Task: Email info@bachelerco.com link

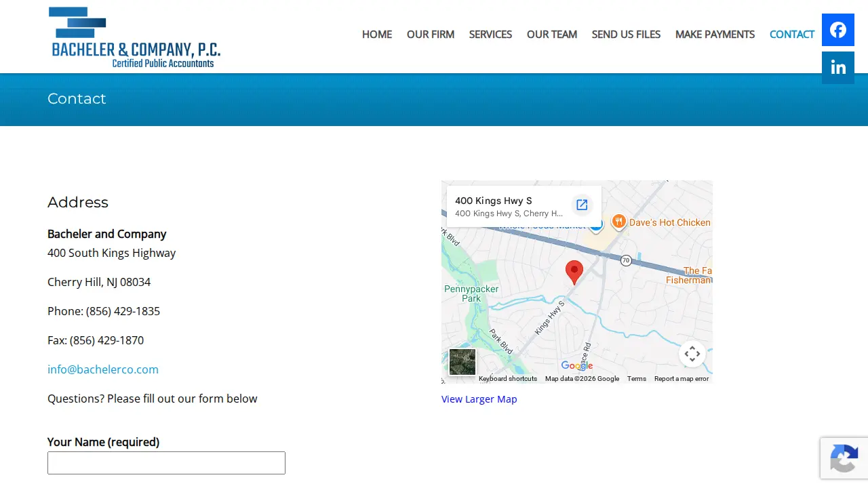Action: (x=103, y=369)
